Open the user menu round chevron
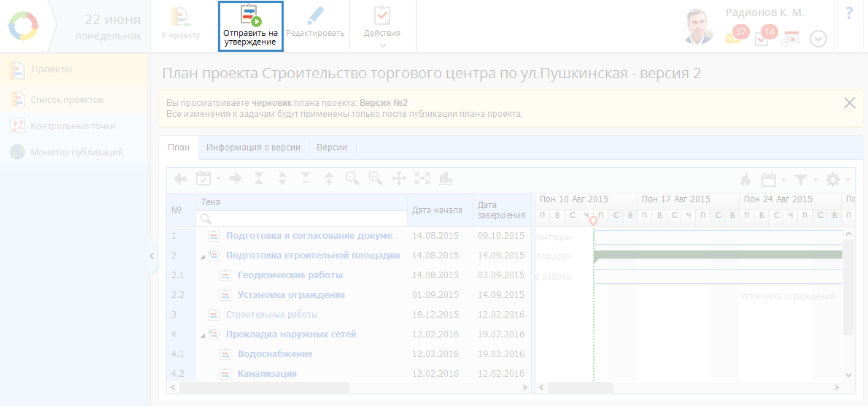Image resolution: width=868 pixels, height=406 pixels. point(818,39)
